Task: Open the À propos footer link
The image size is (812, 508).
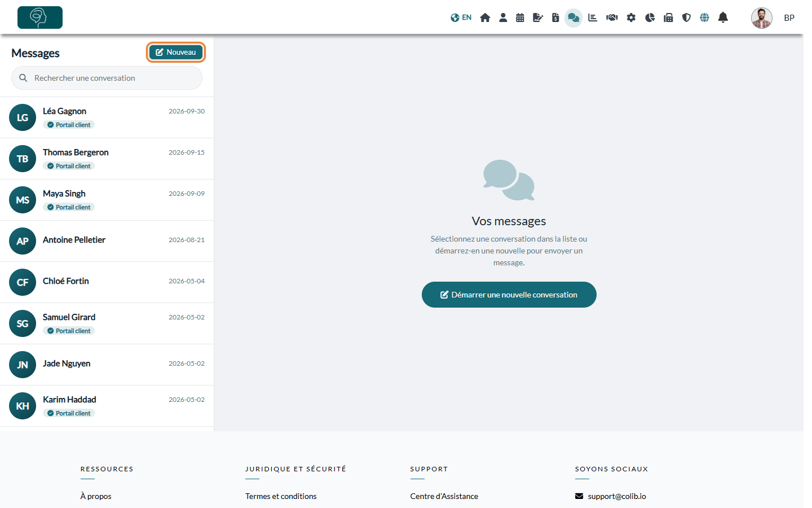Action: coord(96,496)
